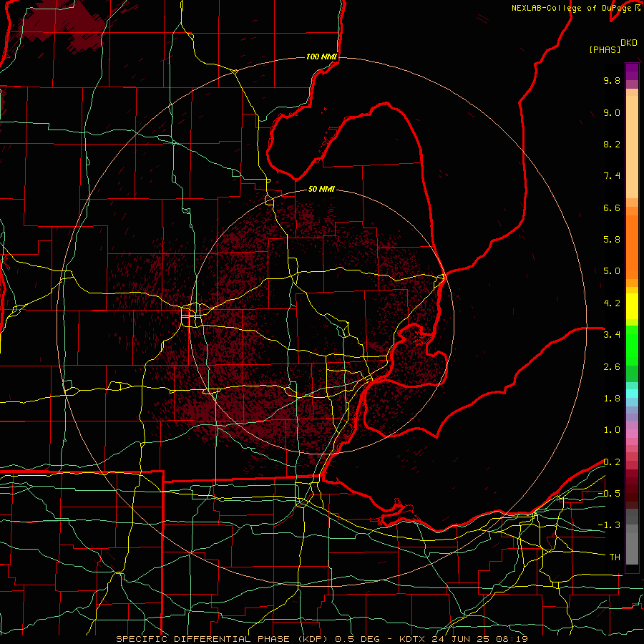
Task: Pick the bright green color bar segment
Action: (632, 345)
